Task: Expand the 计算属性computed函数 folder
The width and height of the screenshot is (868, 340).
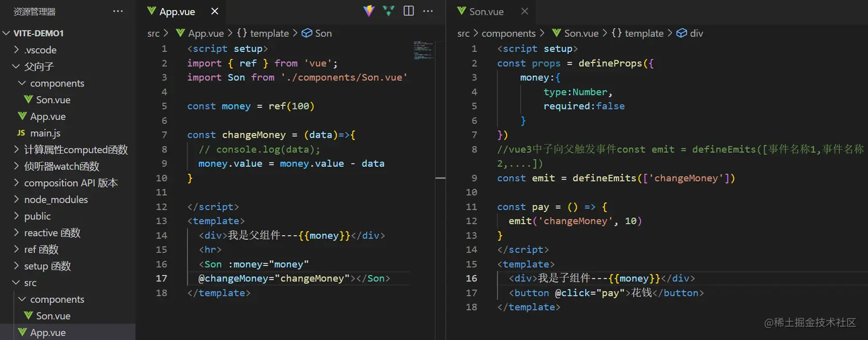Action: pos(68,150)
